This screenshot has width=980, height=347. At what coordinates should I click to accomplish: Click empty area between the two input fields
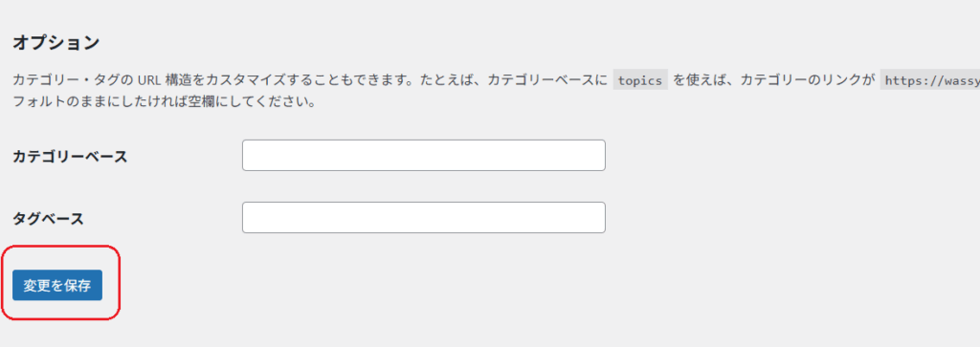[424, 186]
